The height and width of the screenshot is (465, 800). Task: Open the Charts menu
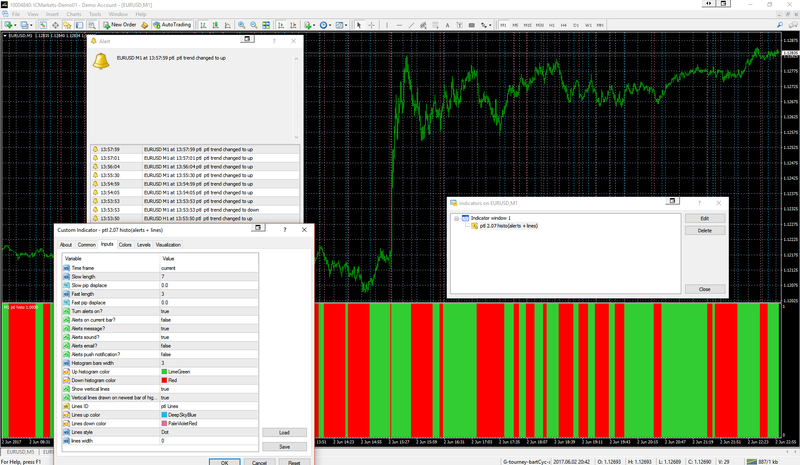(x=74, y=15)
